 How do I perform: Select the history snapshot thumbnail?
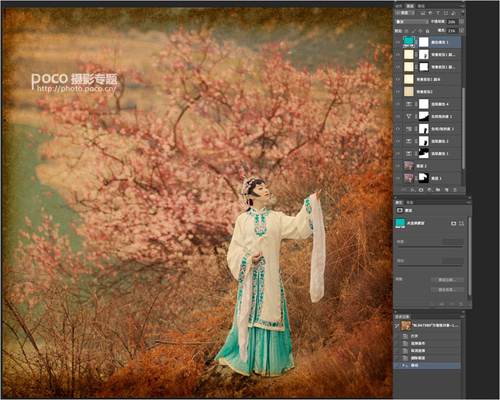(x=406, y=325)
